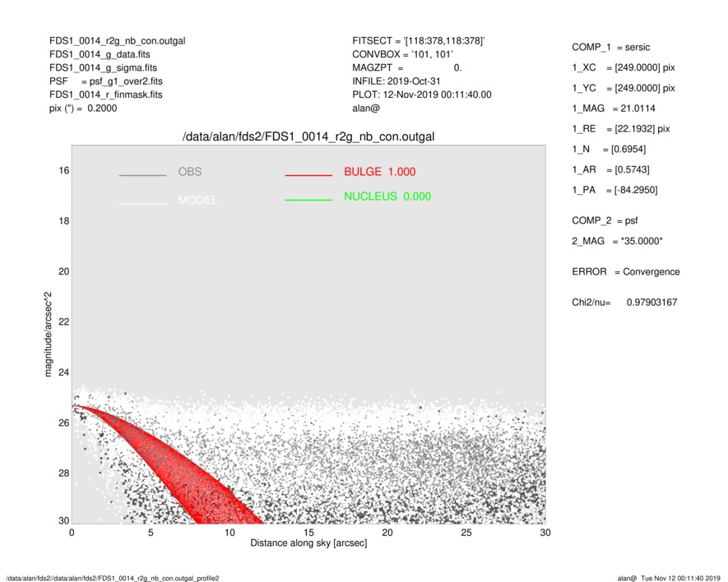Click the y-axis tick label 18
The width and height of the screenshot is (728, 582).
63,221
